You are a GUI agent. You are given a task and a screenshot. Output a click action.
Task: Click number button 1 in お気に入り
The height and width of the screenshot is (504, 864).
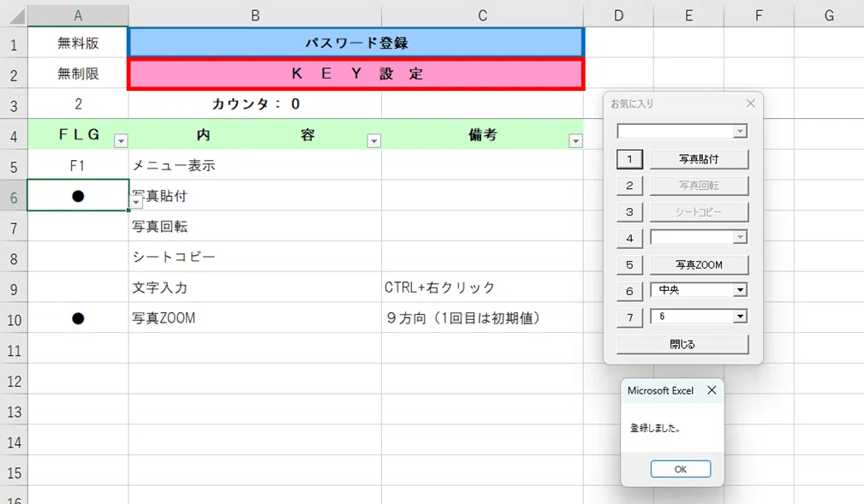click(x=629, y=159)
